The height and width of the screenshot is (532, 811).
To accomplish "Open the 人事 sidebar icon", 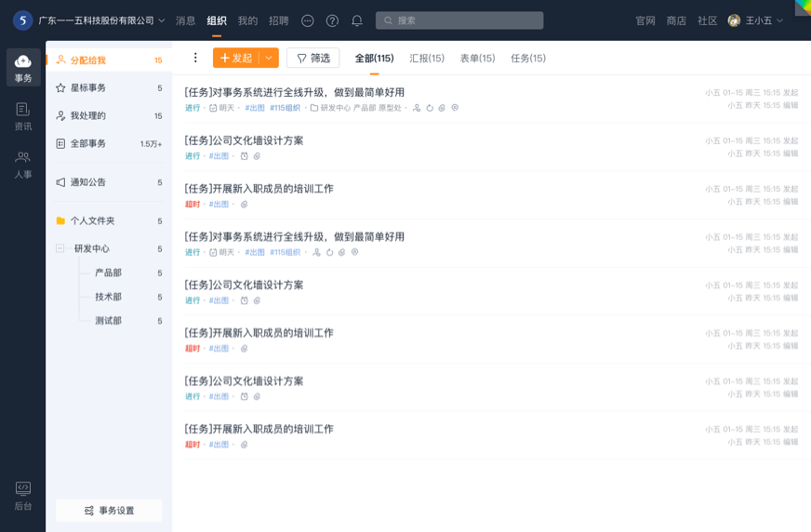I will pos(23,165).
